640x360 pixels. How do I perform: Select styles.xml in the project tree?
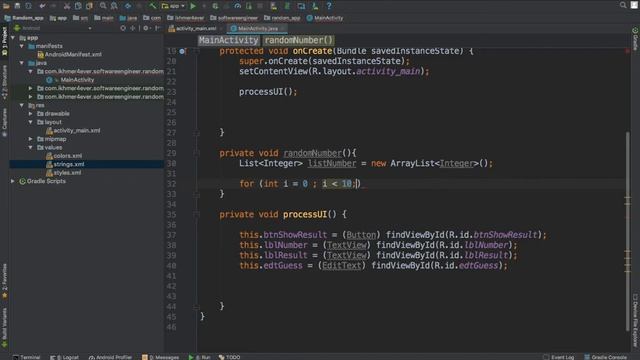[64, 173]
